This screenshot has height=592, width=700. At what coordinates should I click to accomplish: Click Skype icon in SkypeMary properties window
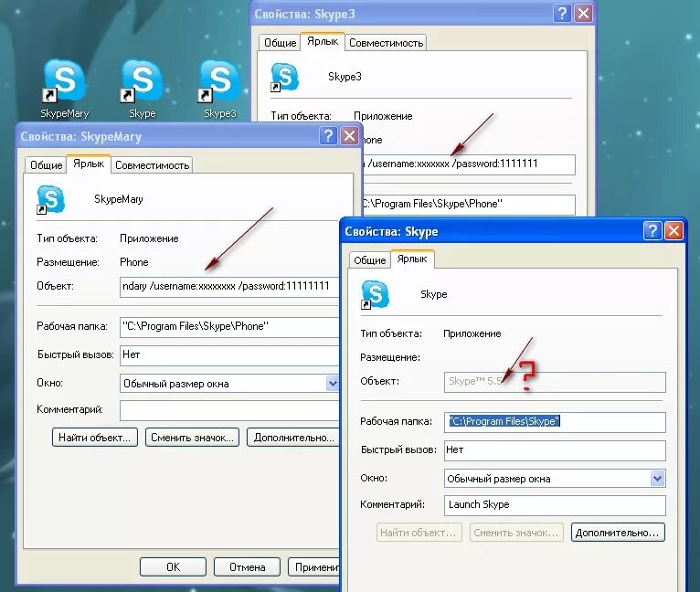click(x=51, y=199)
